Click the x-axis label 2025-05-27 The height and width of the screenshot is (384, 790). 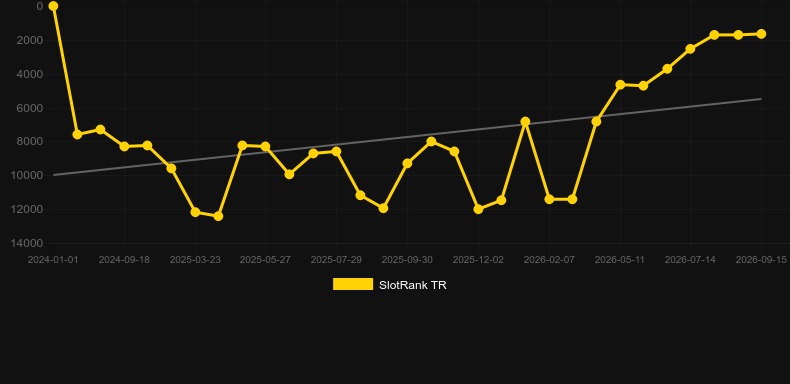tap(266, 260)
